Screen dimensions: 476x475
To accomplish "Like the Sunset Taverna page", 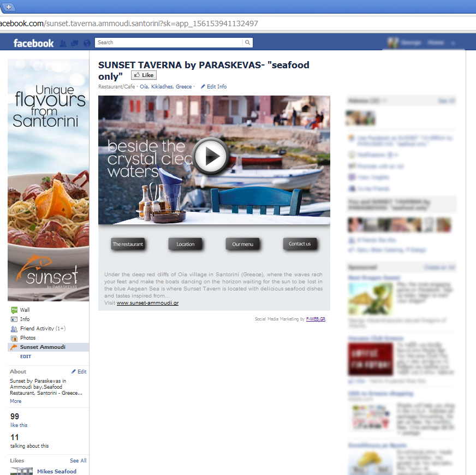I will coord(144,75).
